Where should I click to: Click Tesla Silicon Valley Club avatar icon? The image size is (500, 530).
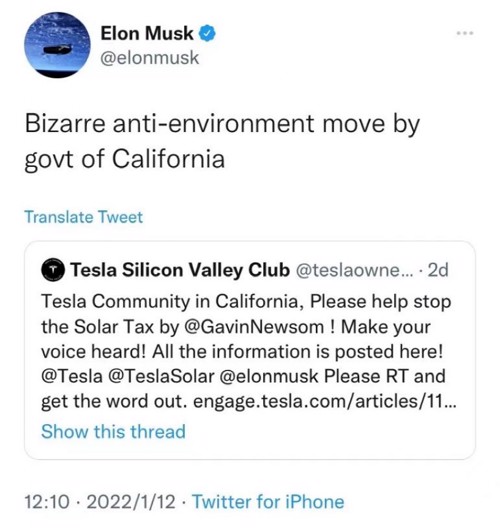[53, 270]
